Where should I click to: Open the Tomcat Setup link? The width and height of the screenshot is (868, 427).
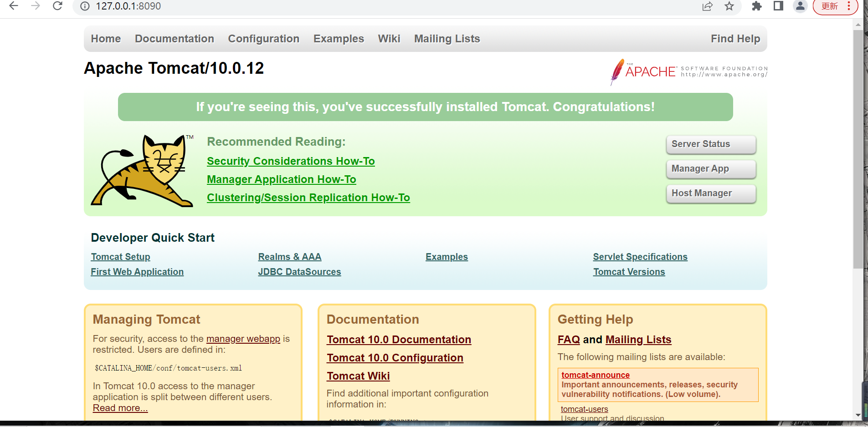coord(120,257)
